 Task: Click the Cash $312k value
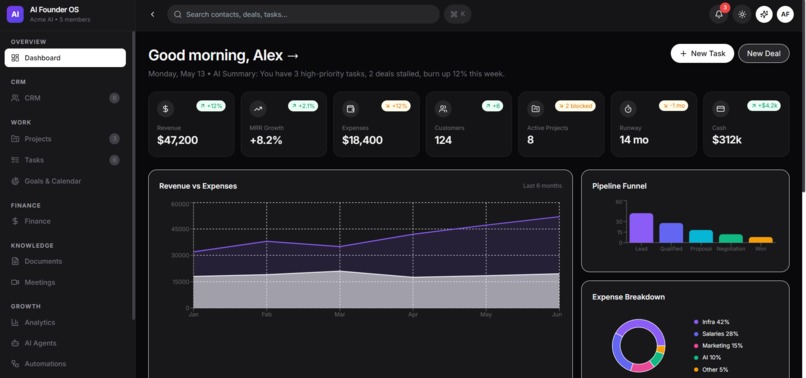(x=727, y=140)
